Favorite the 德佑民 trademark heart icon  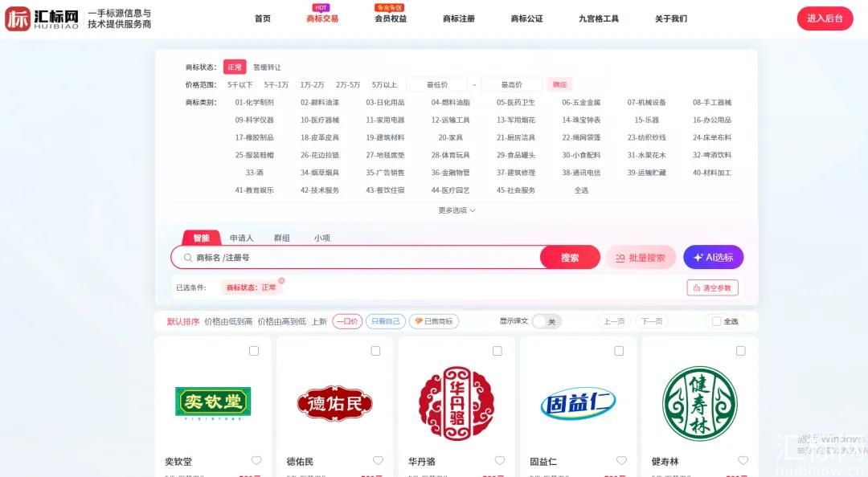(378, 460)
